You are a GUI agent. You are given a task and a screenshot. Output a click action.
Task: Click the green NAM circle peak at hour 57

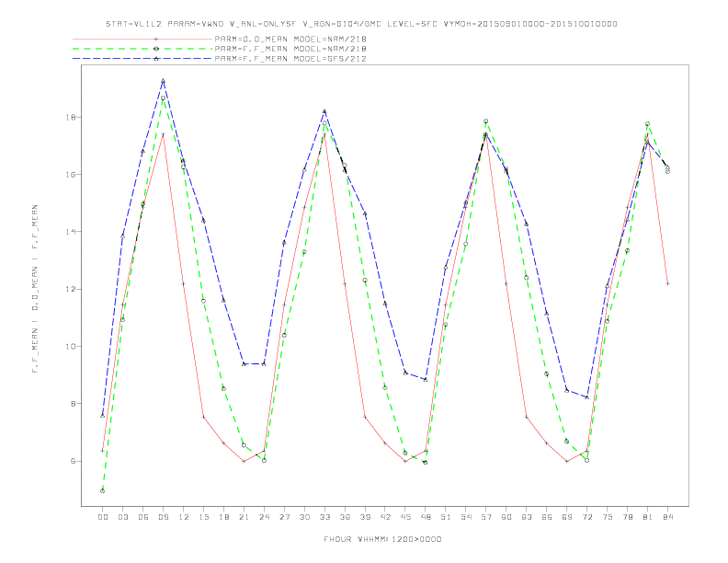[x=486, y=121]
